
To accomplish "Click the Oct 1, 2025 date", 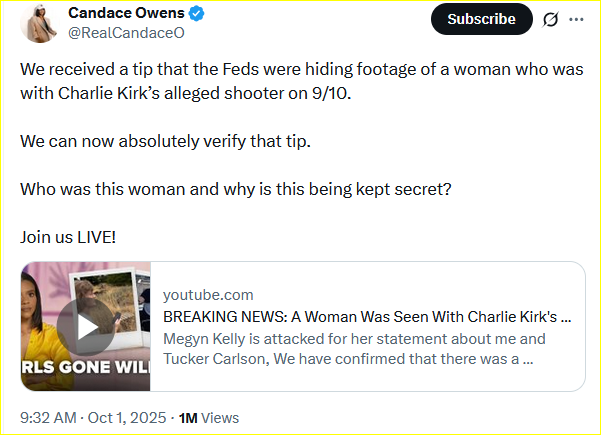I will 128,417.
